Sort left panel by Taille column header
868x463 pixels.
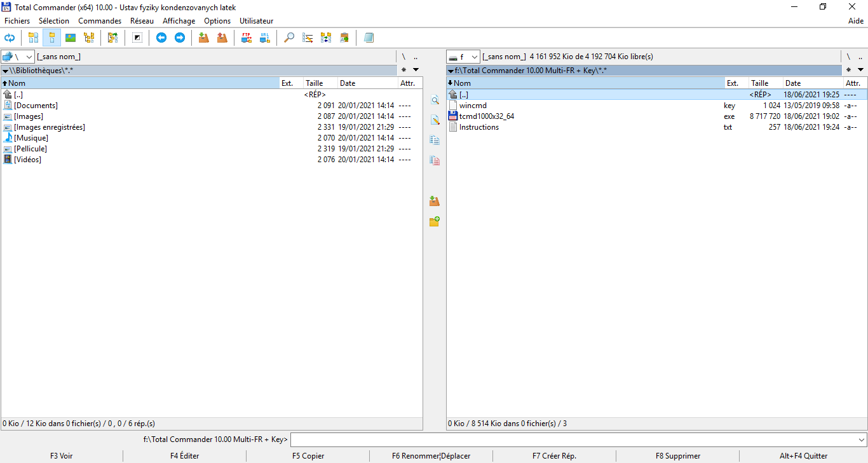pyautogui.click(x=320, y=83)
